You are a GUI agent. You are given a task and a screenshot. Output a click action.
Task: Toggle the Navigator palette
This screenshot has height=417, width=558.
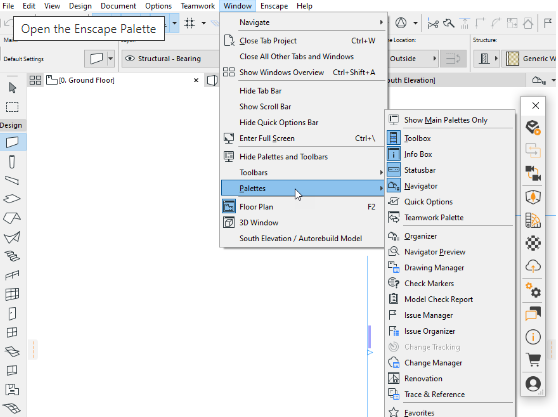tap(450, 186)
